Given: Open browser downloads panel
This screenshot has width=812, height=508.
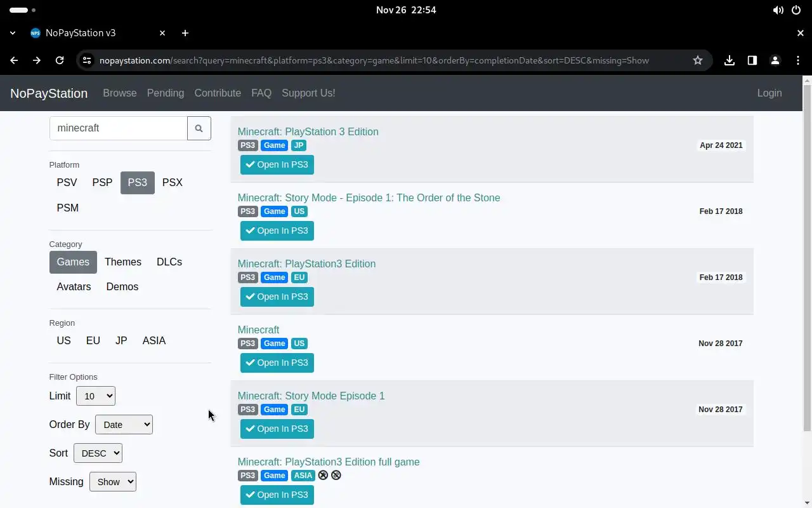Looking at the screenshot, I should [x=730, y=60].
